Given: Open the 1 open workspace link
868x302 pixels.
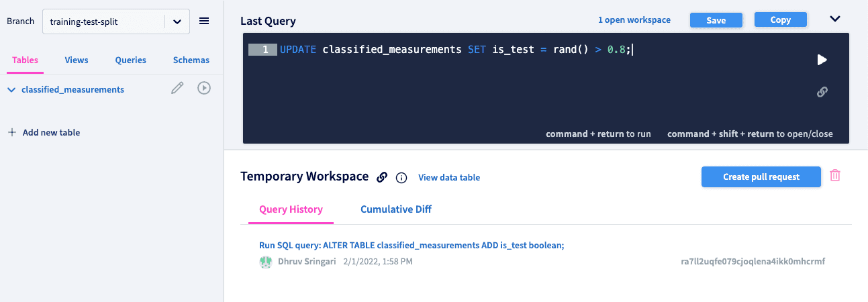Looking at the screenshot, I should click(634, 20).
